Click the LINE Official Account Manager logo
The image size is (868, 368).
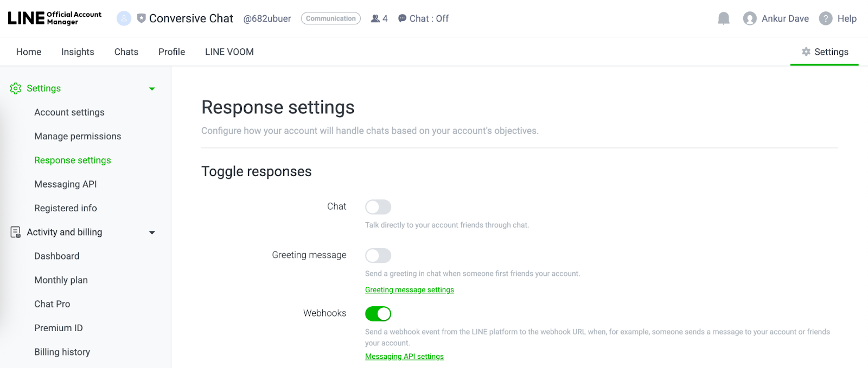54,18
